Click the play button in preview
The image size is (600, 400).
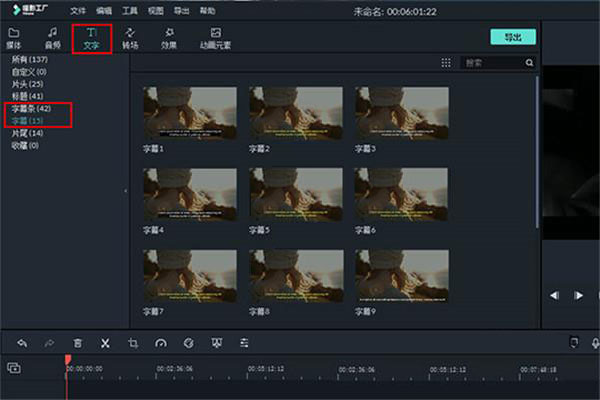tap(579, 296)
